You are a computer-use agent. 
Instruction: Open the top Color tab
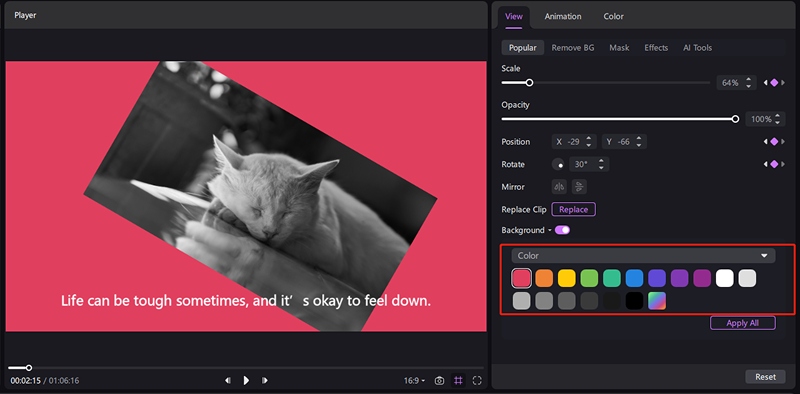click(x=613, y=16)
